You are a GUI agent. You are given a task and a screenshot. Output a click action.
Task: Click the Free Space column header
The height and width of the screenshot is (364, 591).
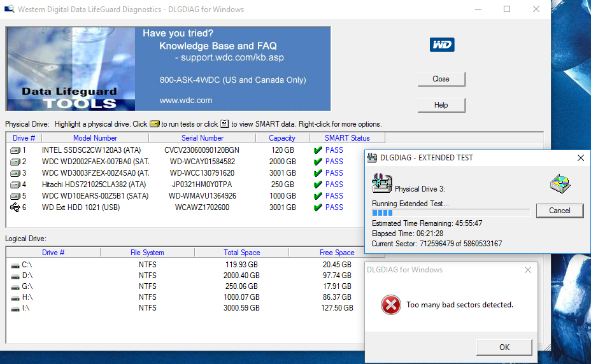pyautogui.click(x=327, y=253)
